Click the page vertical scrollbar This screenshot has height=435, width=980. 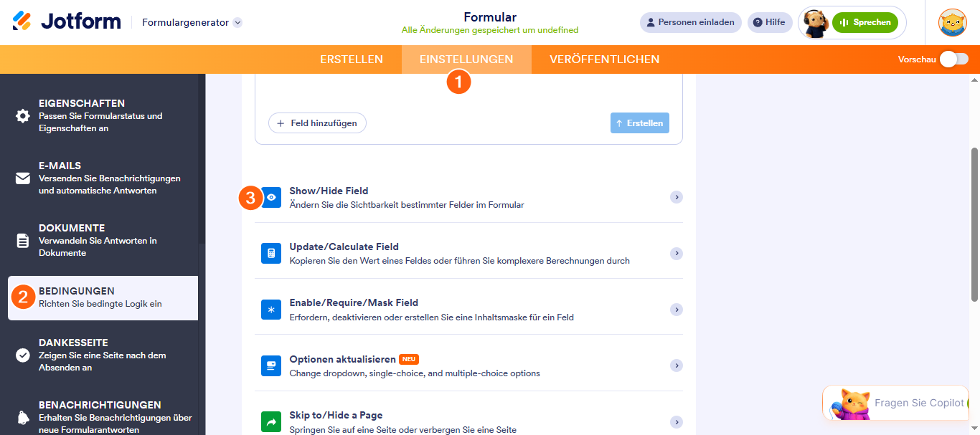[974, 224]
